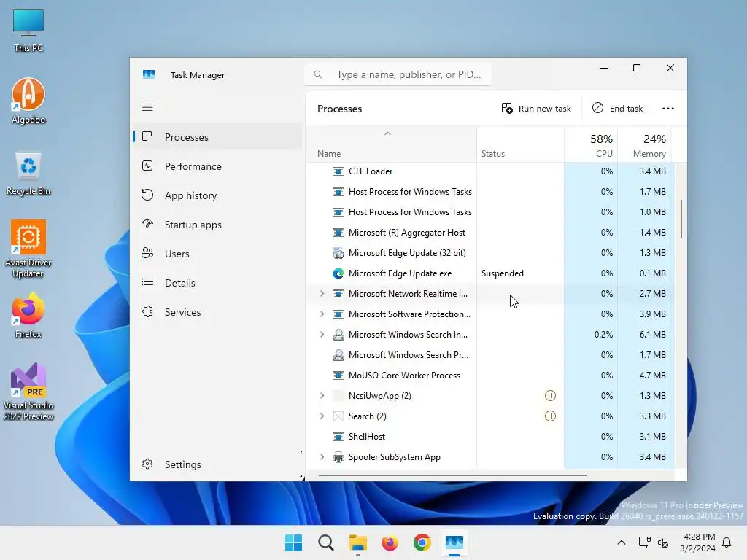Click the Microsoft Windows Search Indexer icon
The width and height of the screenshot is (747, 560).
tap(338, 335)
